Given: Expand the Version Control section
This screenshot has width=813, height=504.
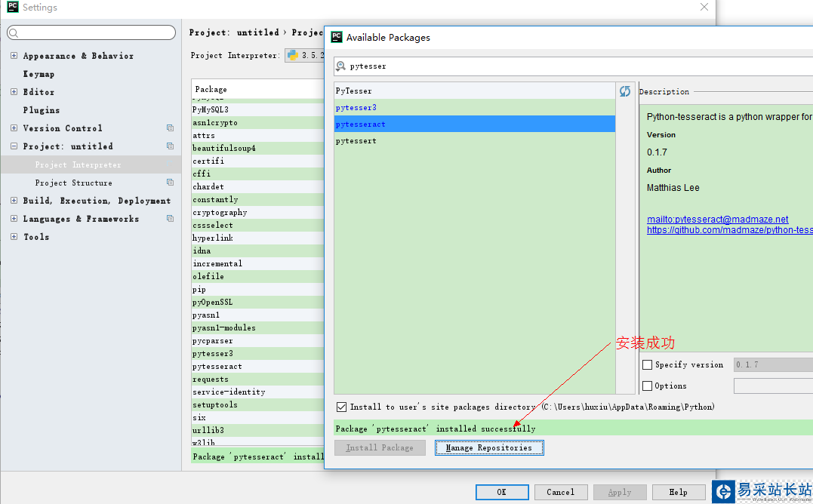Looking at the screenshot, I should 14,128.
